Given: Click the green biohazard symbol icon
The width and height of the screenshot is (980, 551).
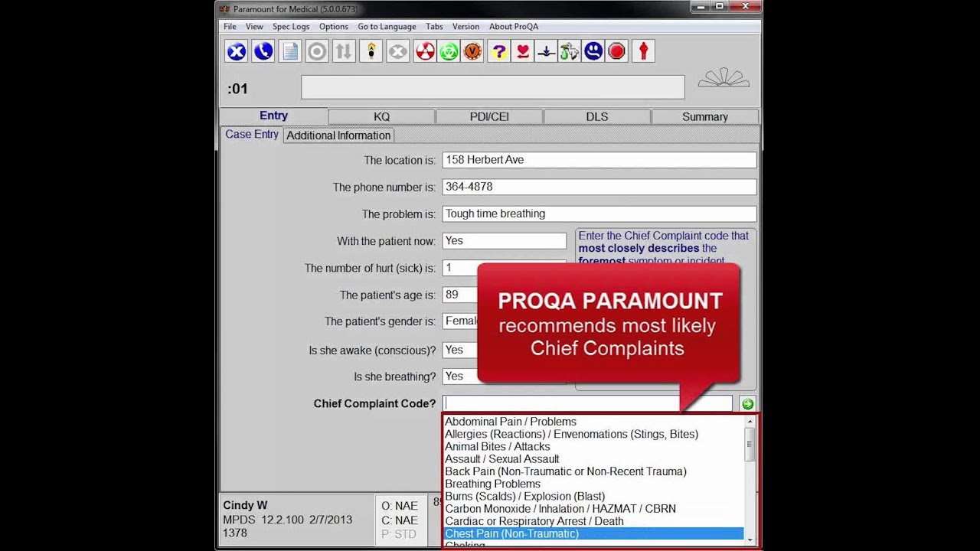Looking at the screenshot, I should [449, 51].
